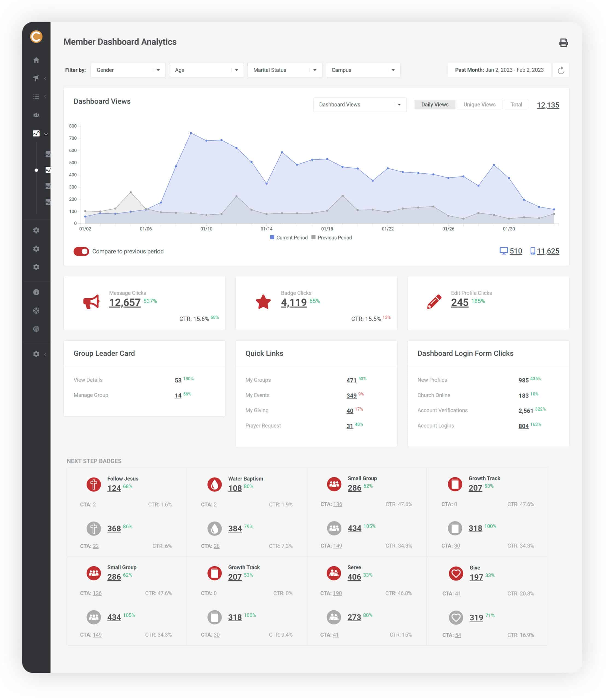Open the home icon in sidebar
The height and width of the screenshot is (700, 606).
pos(36,60)
